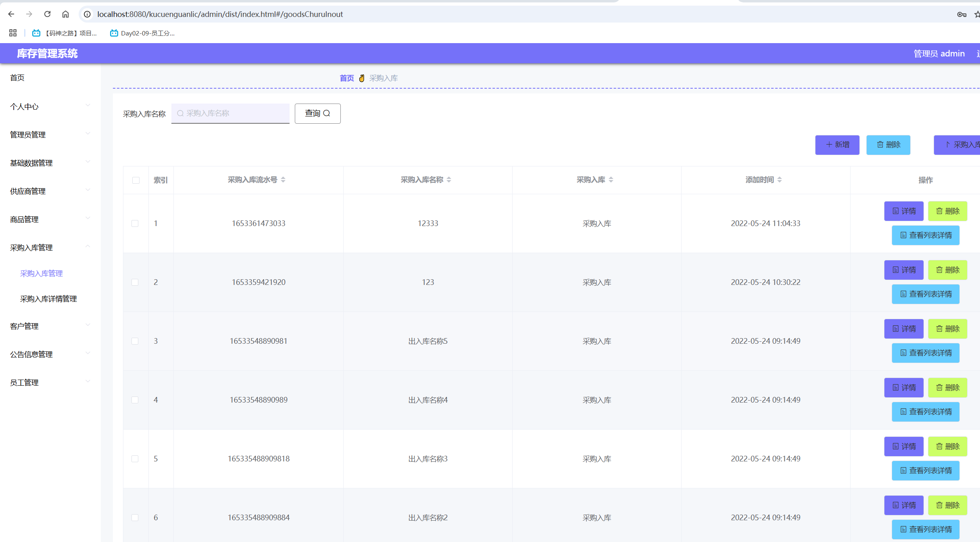Expand the 个人中心 menu
Screen dimensions: 980x542
click(50, 106)
